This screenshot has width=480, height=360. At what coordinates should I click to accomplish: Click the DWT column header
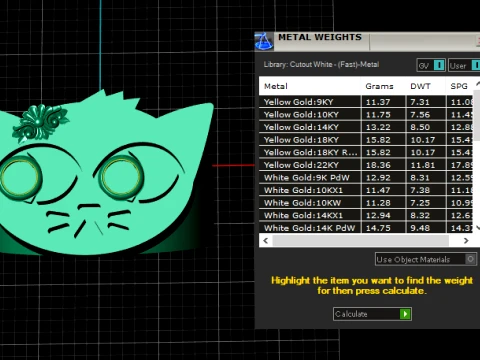tap(426, 86)
